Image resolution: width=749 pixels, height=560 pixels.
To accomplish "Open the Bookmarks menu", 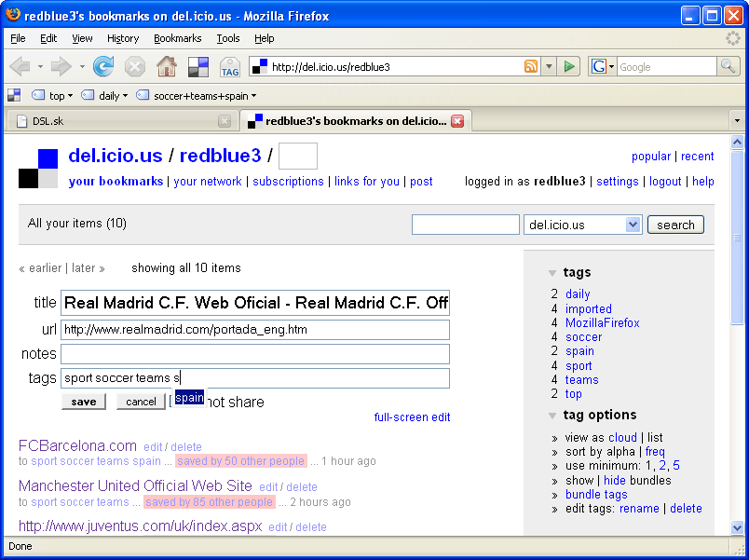I will tap(178, 38).
